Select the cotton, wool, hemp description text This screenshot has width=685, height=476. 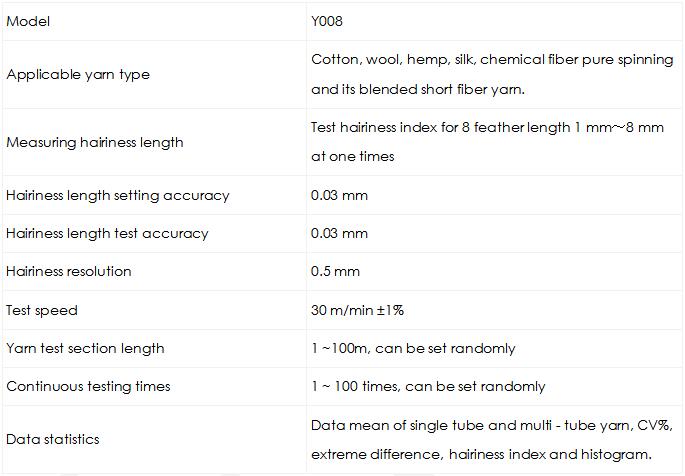coord(492,74)
